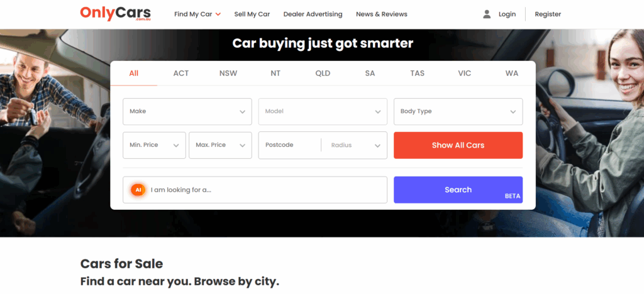This screenshot has width=644, height=294.
Task: Click the Show All Cars button
Action: tap(458, 145)
